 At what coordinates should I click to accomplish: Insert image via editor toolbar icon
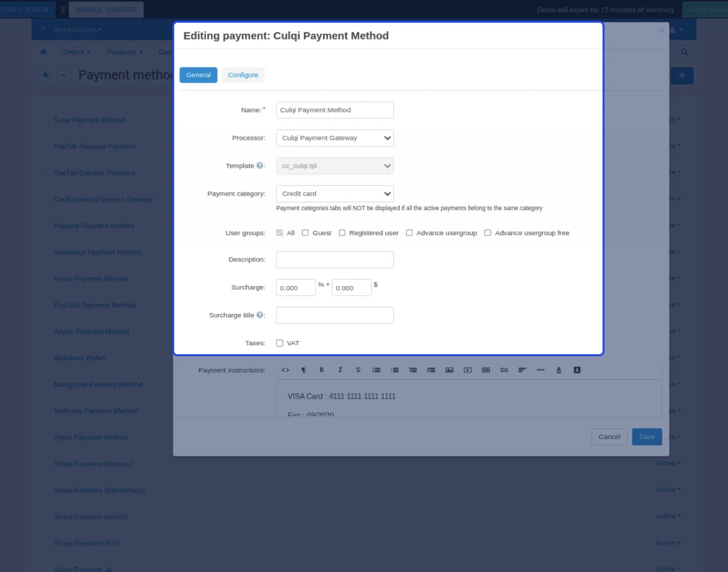click(x=449, y=370)
